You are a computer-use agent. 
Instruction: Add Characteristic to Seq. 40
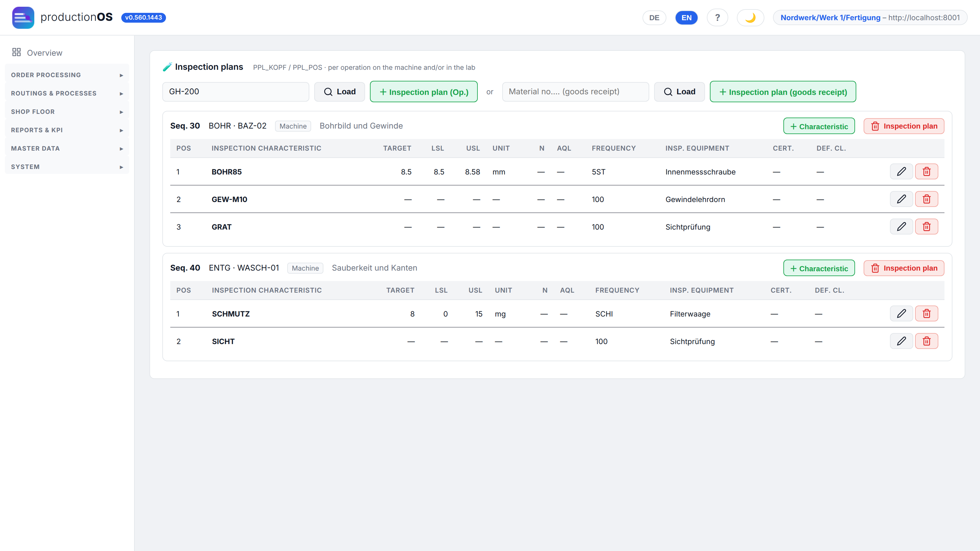click(x=819, y=268)
